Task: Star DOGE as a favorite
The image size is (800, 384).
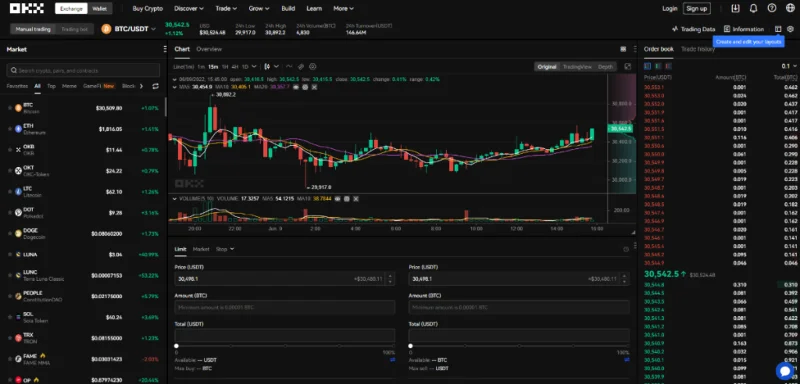Action: pos(10,233)
